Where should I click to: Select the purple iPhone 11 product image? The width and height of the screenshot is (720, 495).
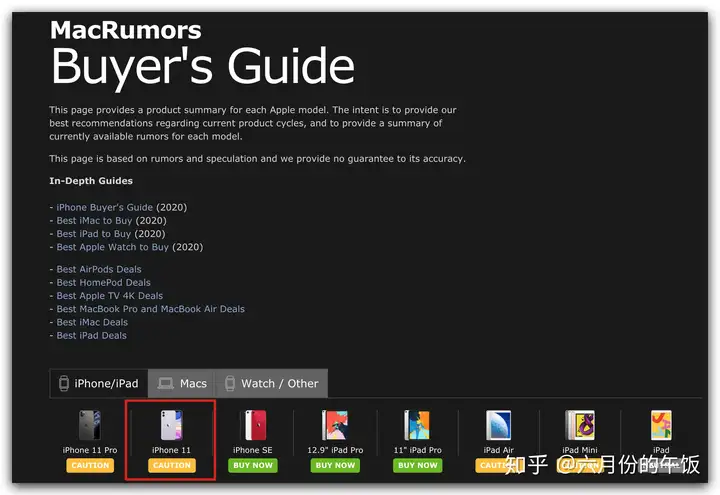(171, 425)
